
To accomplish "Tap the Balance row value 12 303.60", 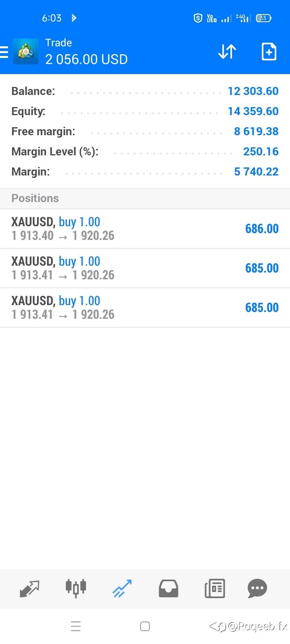I will 253,91.
